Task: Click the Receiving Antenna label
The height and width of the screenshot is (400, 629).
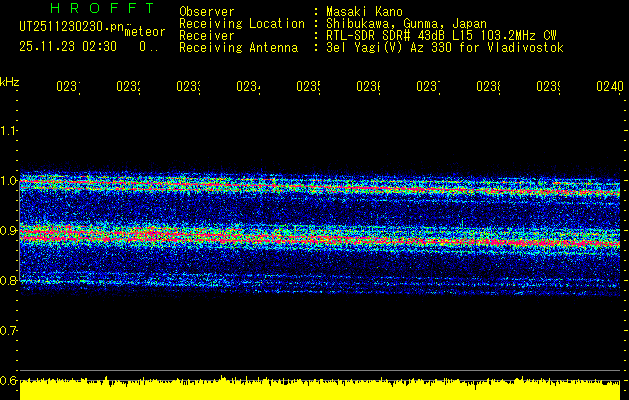Action: 238,48
